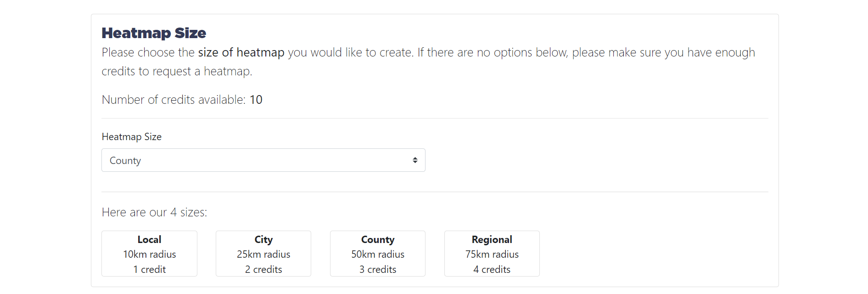Select the County size card
This screenshot has width=868, height=294.
click(378, 254)
